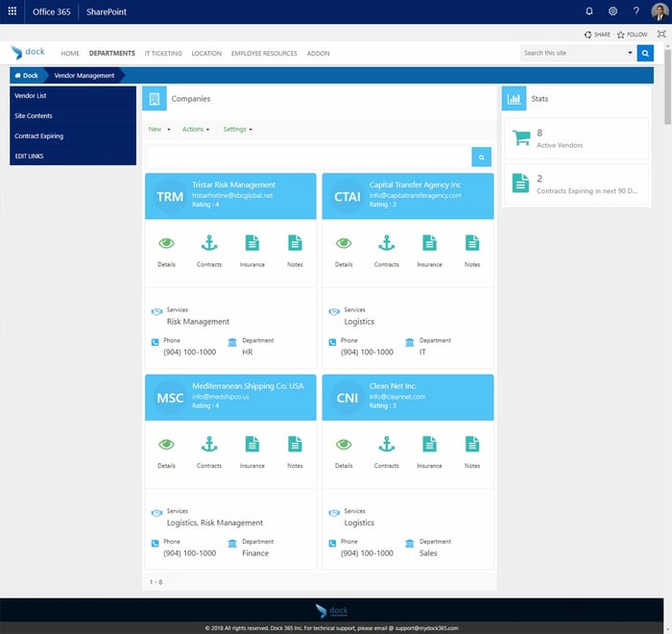
Task: Click the CTAI vendor avatar
Action: tap(348, 197)
